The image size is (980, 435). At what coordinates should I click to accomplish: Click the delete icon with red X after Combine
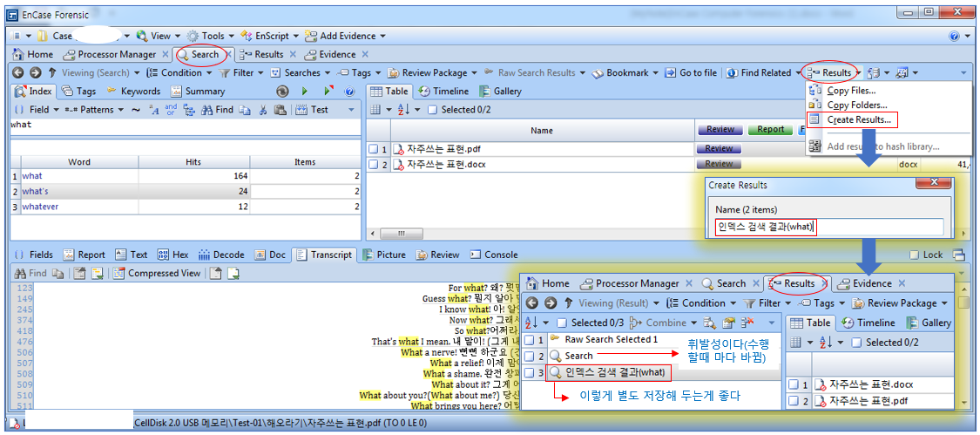(x=747, y=323)
